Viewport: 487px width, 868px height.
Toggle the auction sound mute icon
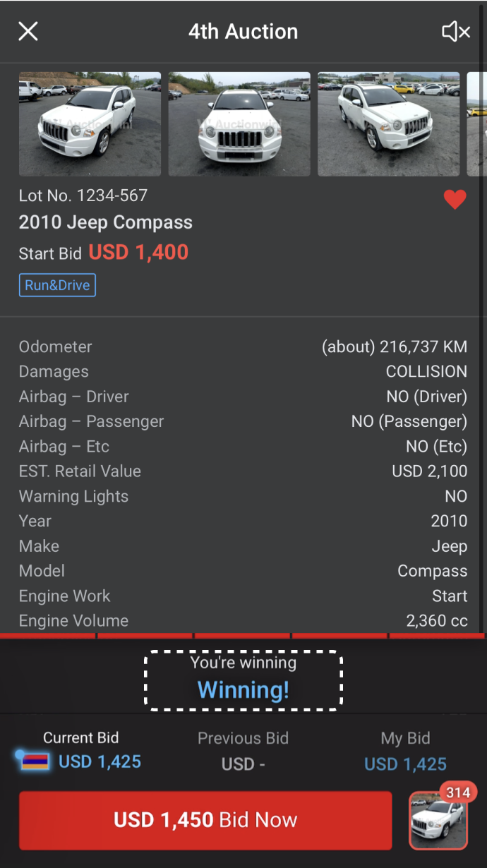pos(456,31)
